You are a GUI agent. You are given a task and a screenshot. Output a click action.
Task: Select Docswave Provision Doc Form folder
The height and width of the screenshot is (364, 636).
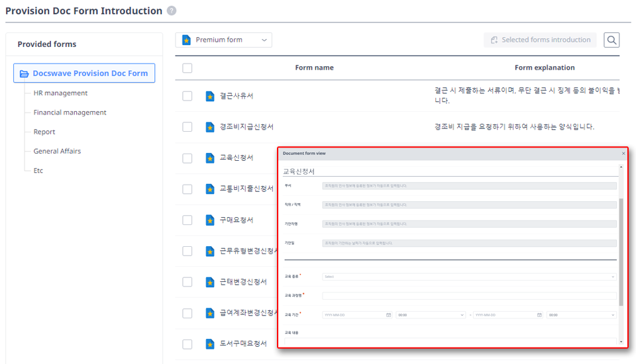coord(84,73)
